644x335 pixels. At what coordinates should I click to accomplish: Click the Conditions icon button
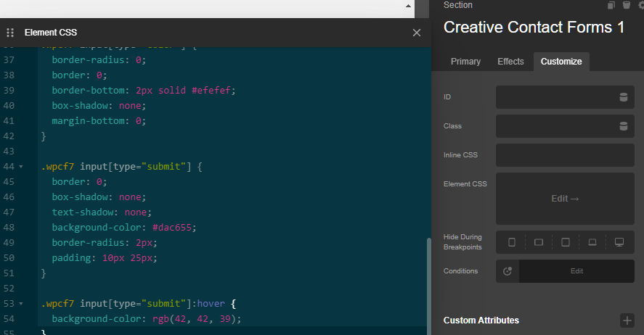(x=508, y=271)
